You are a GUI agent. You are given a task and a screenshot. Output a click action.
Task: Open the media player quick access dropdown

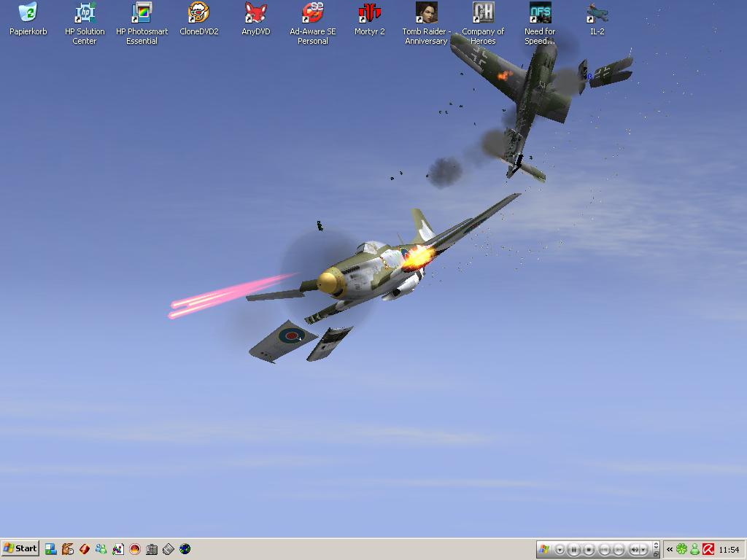tap(560, 550)
